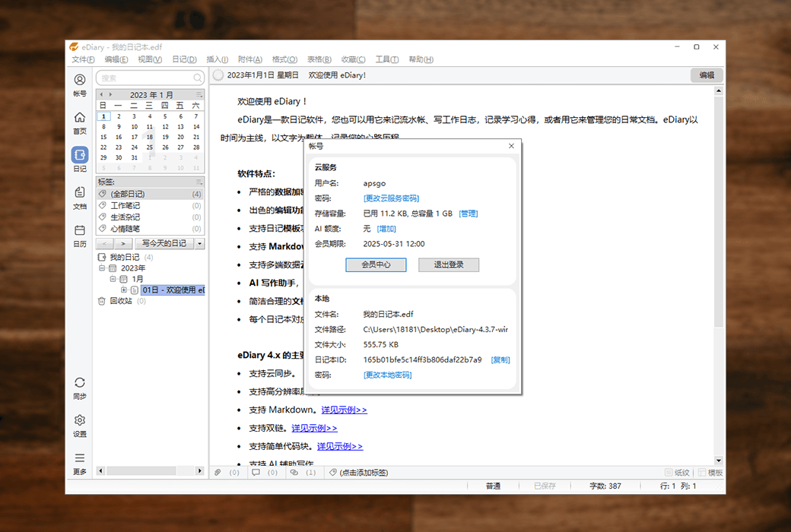The height and width of the screenshot is (532, 791).
Task: Click the search magnifier icon
Action: pyautogui.click(x=197, y=78)
